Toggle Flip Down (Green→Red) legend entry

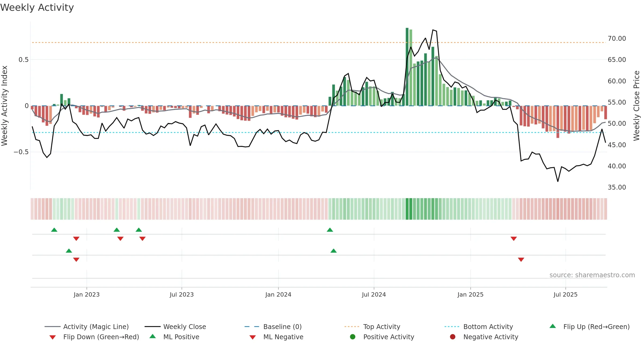coord(94,337)
